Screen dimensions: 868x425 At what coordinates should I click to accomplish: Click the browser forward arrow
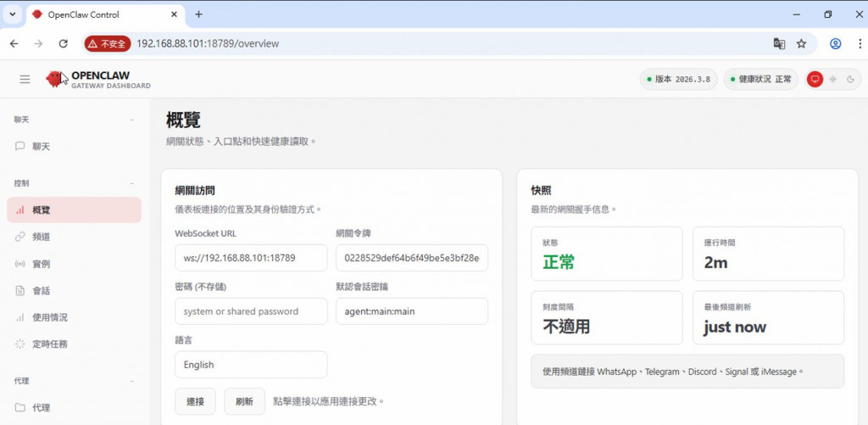tap(38, 44)
